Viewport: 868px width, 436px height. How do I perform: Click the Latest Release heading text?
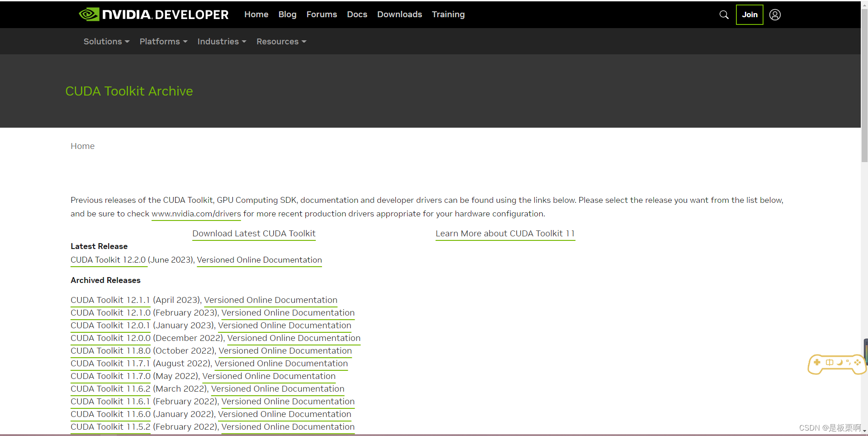click(x=99, y=246)
